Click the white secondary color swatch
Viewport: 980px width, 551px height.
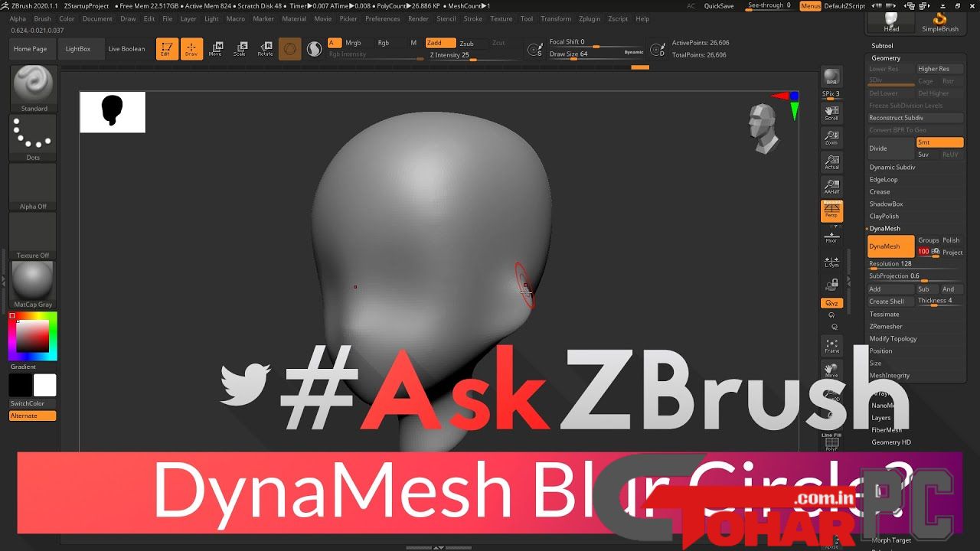pyautogui.click(x=44, y=385)
